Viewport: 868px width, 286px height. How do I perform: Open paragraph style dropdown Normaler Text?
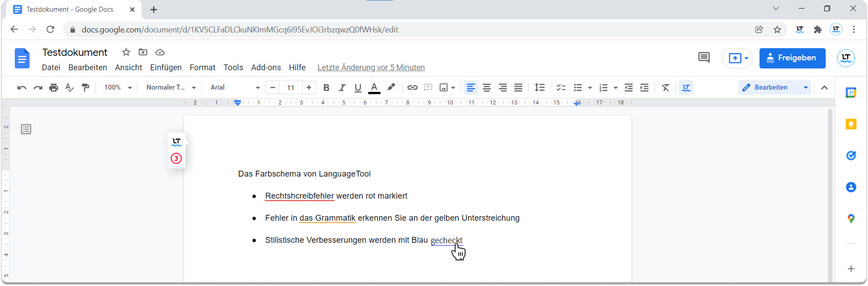pos(171,87)
